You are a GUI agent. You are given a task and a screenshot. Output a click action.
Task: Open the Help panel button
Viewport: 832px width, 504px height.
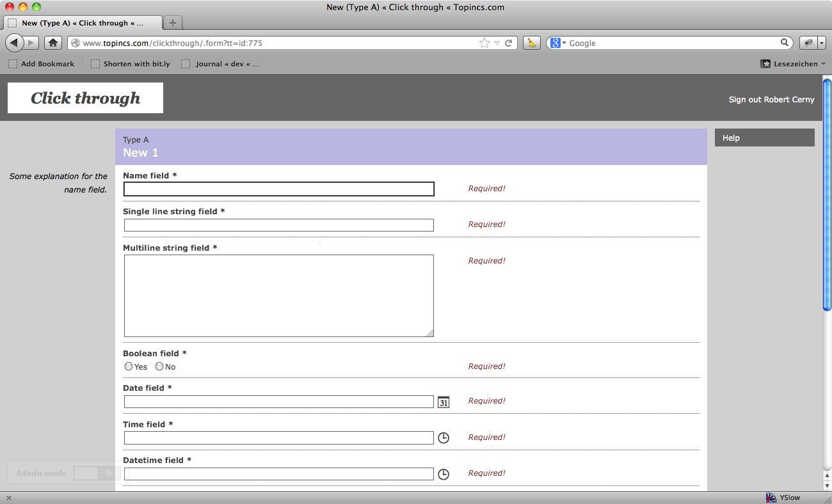coord(764,138)
